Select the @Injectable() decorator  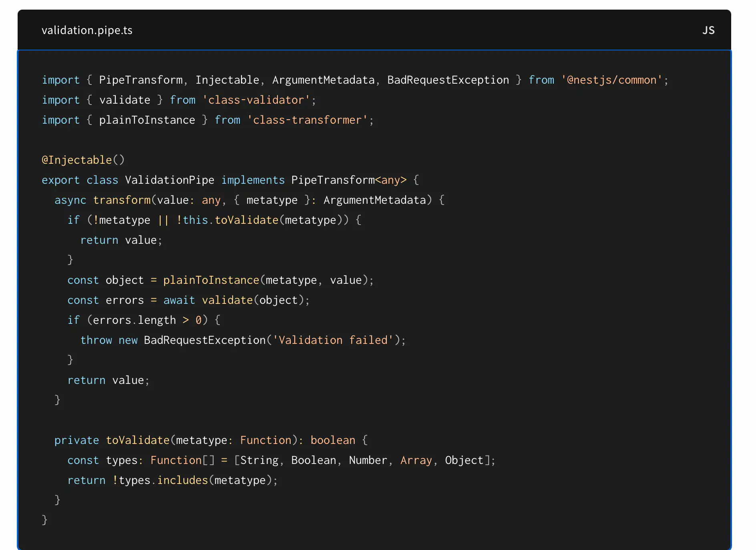coord(83,160)
